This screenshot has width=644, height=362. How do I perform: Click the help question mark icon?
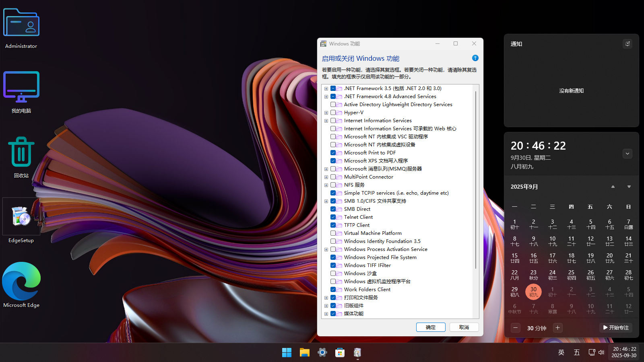pyautogui.click(x=475, y=58)
